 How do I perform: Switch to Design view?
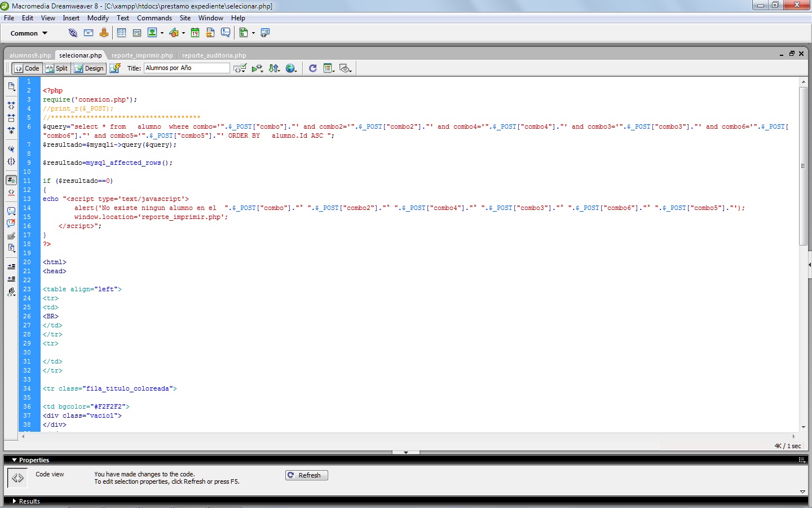pos(89,68)
